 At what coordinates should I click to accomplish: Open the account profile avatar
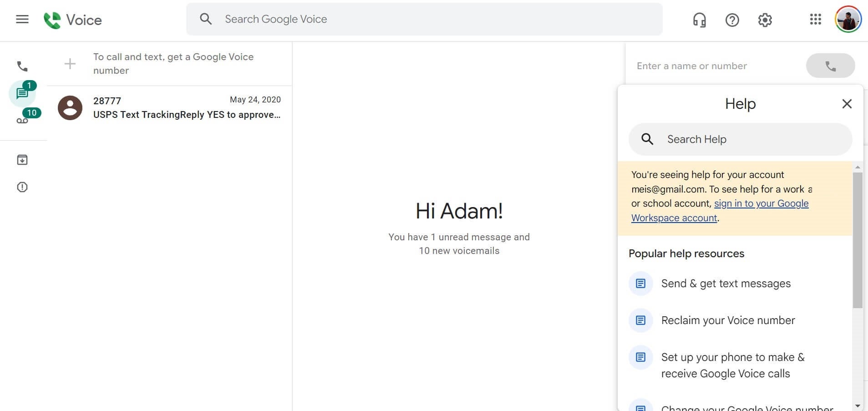click(848, 19)
